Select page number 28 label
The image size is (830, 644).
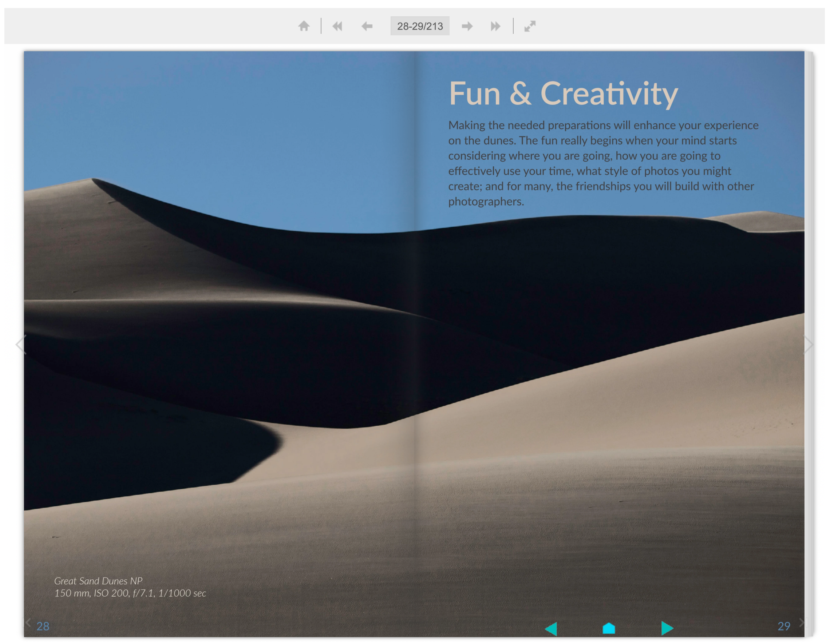click(43, 626)
